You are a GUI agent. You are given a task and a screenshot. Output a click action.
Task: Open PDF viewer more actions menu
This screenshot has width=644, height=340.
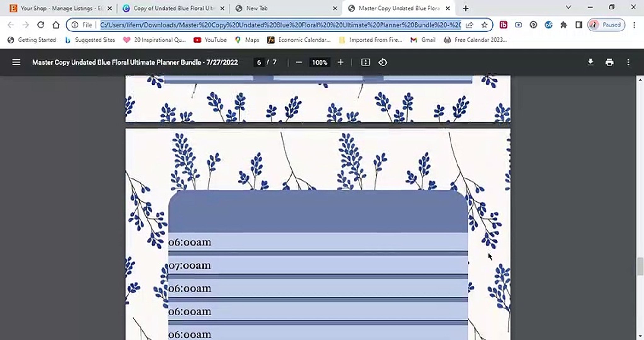(628, 62)
